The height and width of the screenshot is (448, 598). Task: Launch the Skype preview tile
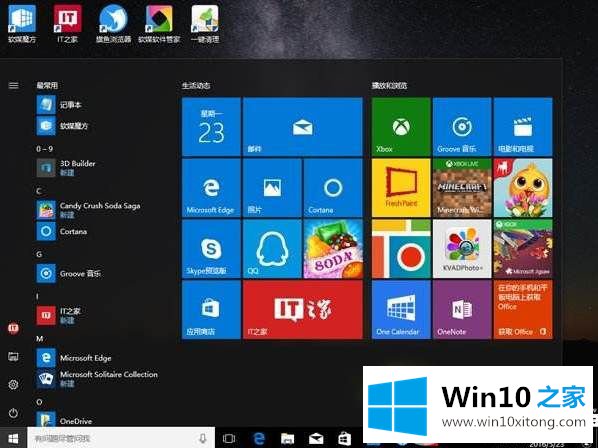211,249
